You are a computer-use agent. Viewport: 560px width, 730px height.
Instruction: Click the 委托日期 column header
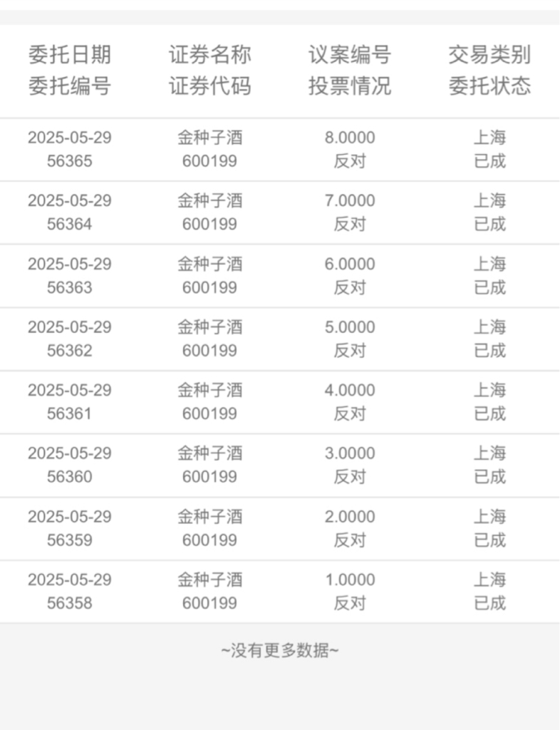point(70,55)
